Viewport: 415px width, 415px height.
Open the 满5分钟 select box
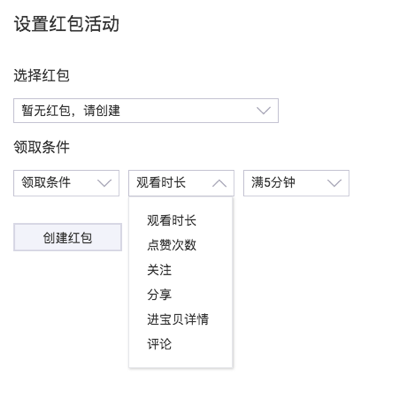pyautogui.click(x=296, y=183)
